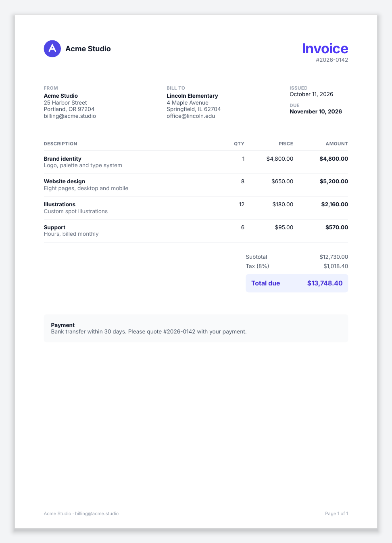Select the Brand identity line item
This screenshot has width=392, height=543.
pos(63,159)
